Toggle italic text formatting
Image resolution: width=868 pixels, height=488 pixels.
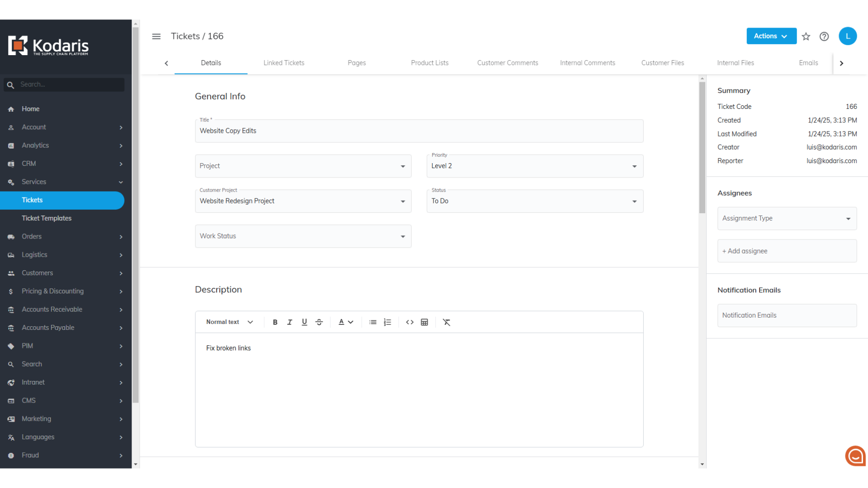pos(290,322)
